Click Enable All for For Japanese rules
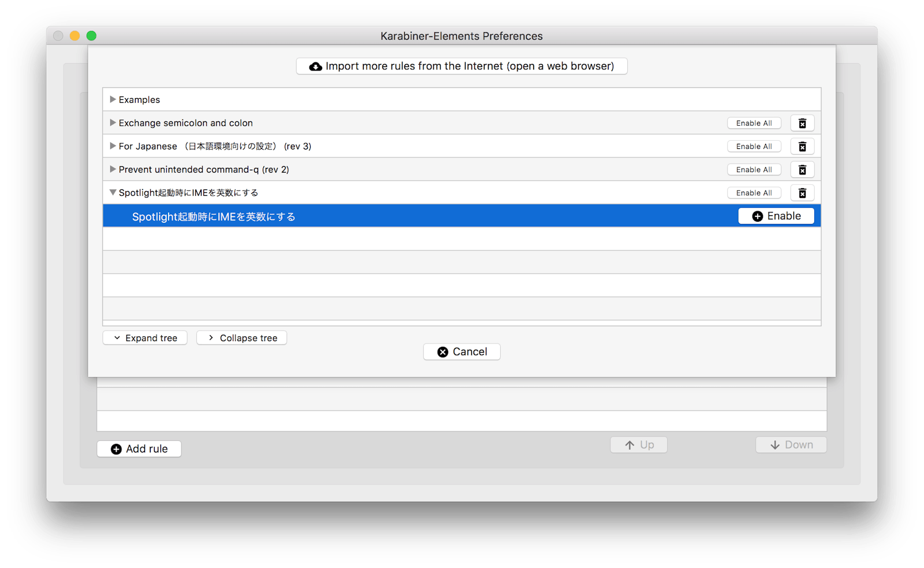 pos(754,147)
